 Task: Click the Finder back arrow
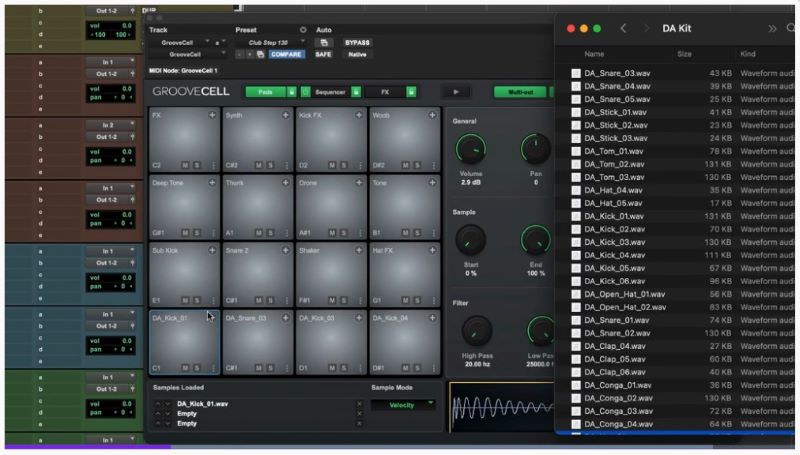624,28
